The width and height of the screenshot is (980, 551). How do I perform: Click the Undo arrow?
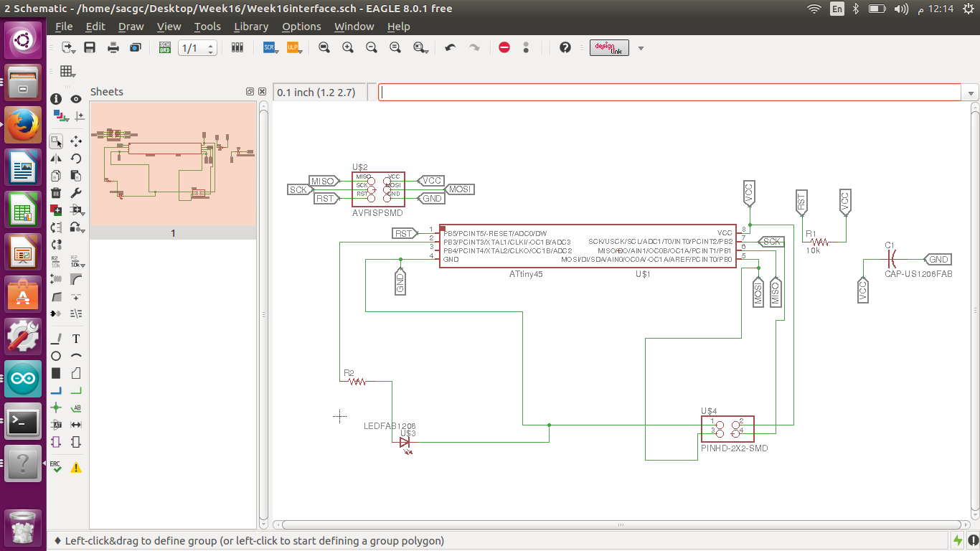[x=451, y=48]
